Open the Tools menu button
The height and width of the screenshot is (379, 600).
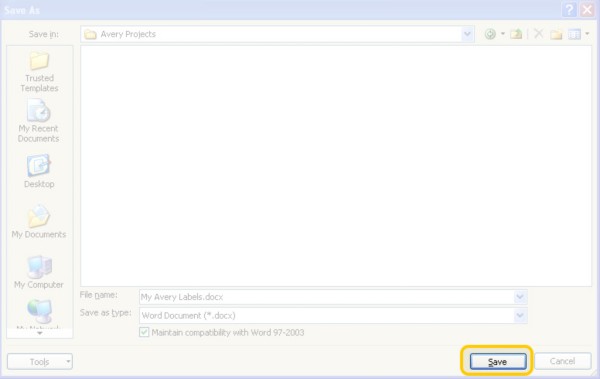click(40, 361)
